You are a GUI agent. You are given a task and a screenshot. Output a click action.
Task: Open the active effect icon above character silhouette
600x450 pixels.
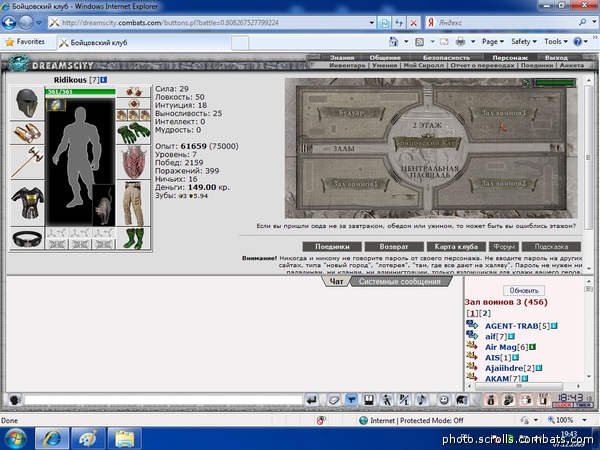pyautogui.click(x=56, y=105)
